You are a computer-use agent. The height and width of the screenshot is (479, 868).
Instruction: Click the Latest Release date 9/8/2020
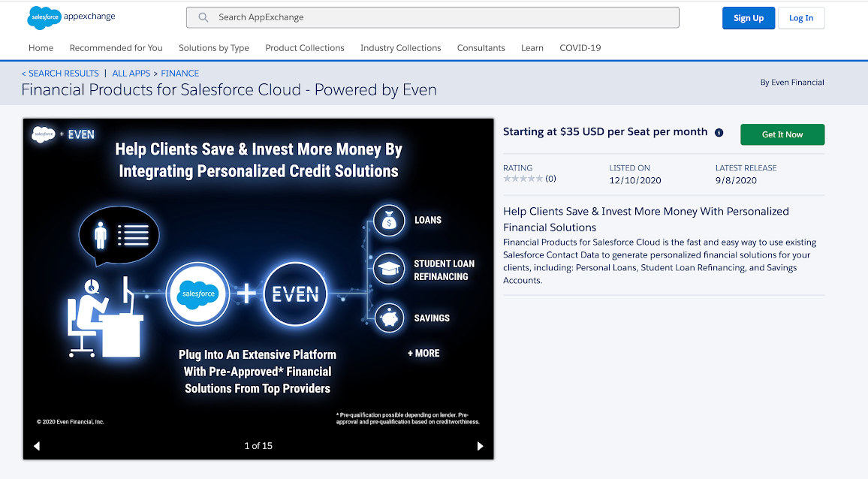tap(736, 180)
